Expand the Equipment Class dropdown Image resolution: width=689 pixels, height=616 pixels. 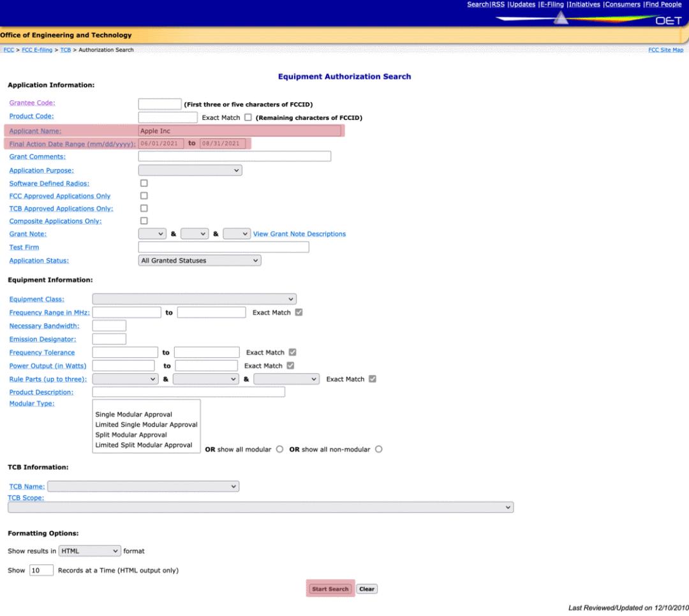(194, 299)
